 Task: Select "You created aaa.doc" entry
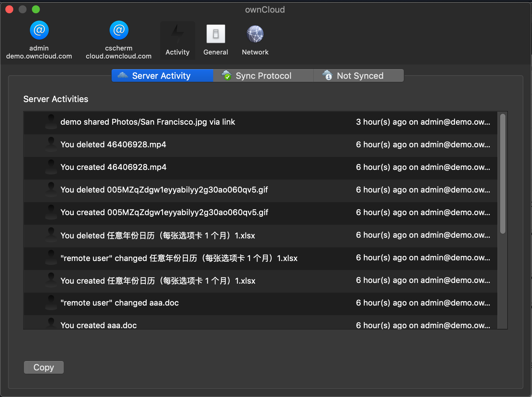click(x=99, y=325)
